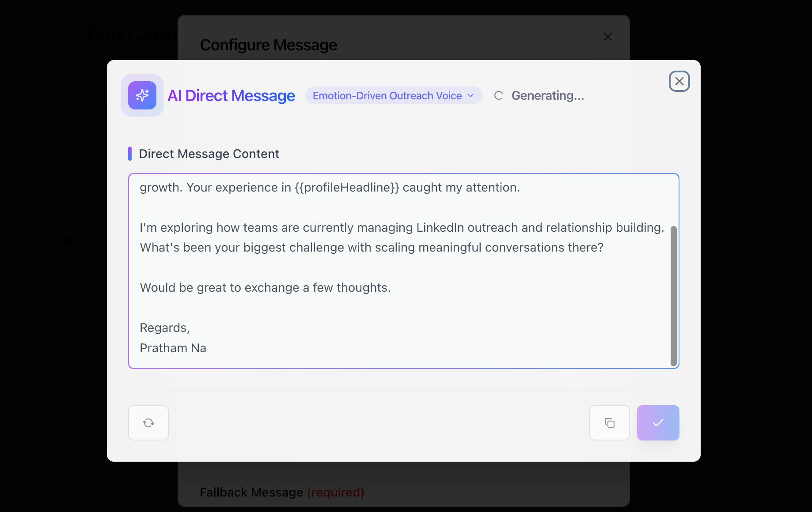
Task: Click the chevron on the voice selector
Action: (x=471, y=96)
